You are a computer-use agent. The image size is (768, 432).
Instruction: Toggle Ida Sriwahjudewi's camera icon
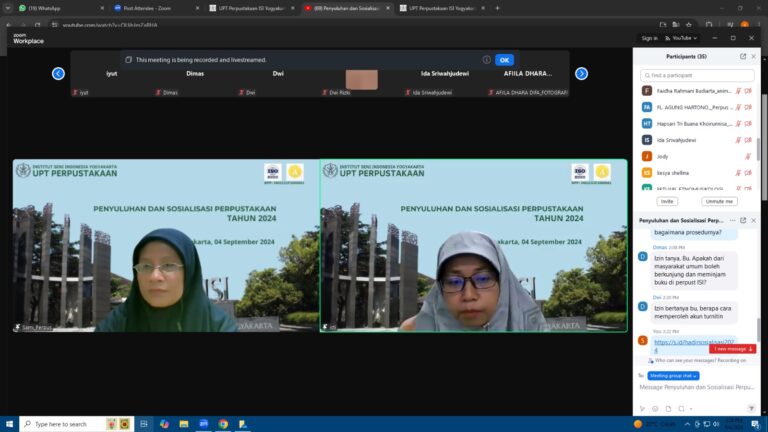pyautogui.click(x=748, y=140)
